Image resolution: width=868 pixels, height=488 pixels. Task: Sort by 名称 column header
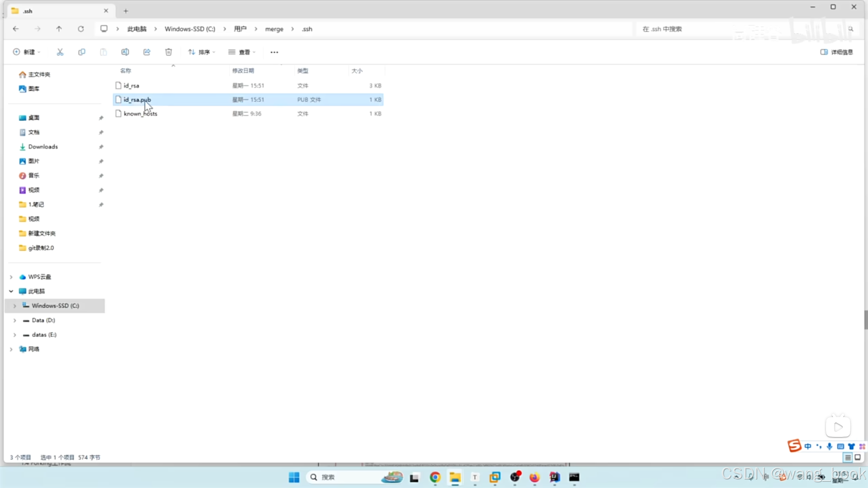125,70
